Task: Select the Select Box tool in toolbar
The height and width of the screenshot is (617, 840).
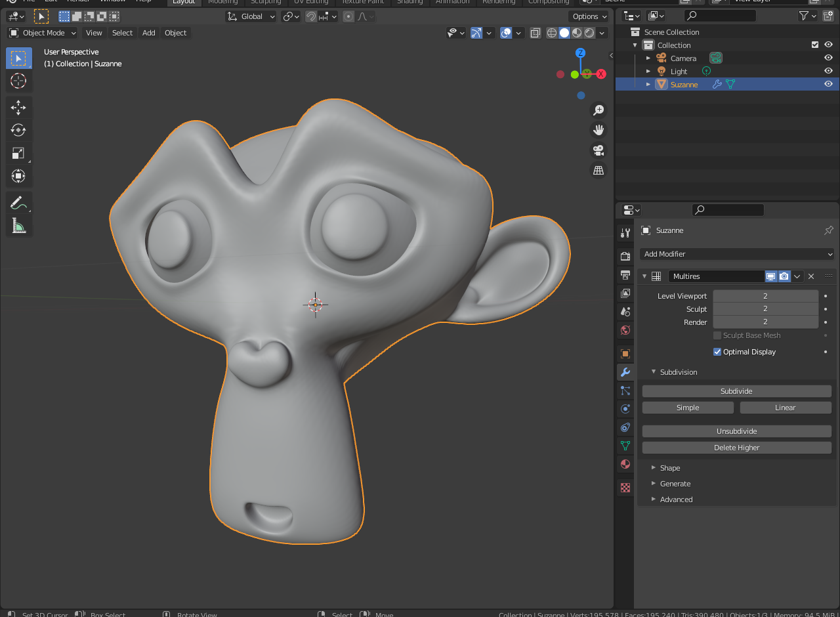Action: 18,58
